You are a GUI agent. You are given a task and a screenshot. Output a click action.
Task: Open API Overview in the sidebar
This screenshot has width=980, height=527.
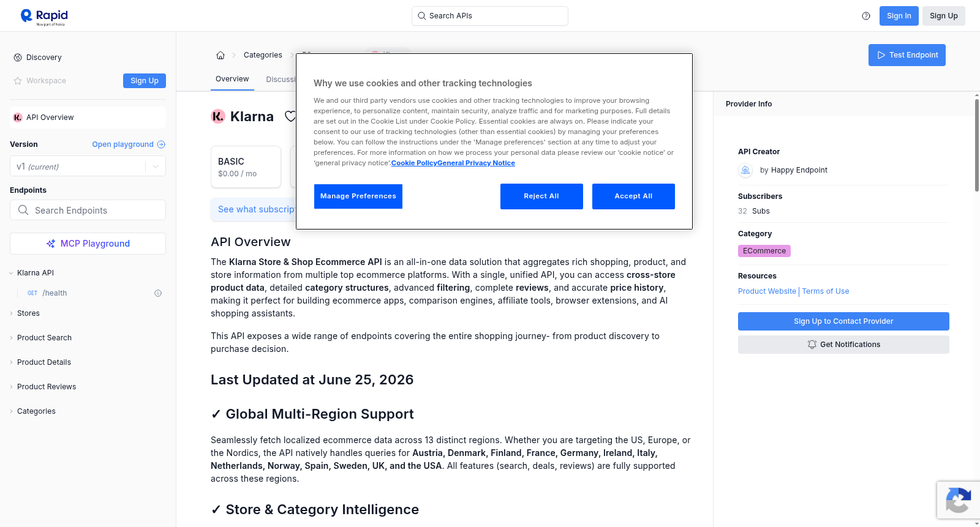click(x=88, y=118)
